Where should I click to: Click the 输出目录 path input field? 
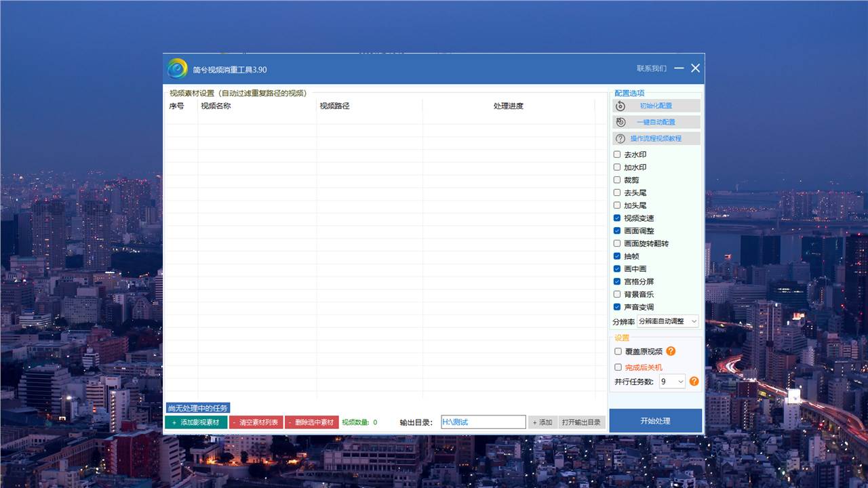(483, 422)
